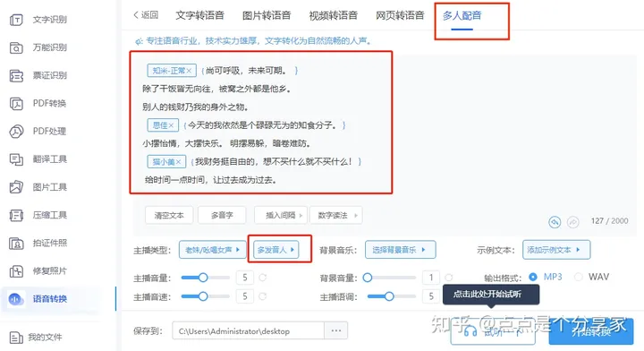This screenshot has width=644, height=351.
Task: Open the 图片工具 sidebar icon
Action: click(x=16, y=187)
